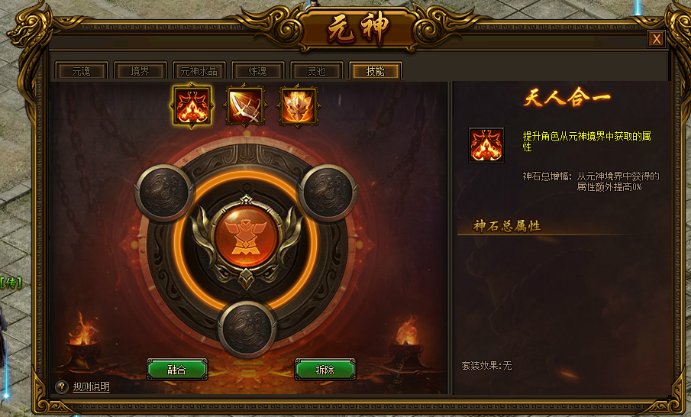The image size is (691, 417).
Task: Go to the 灵池 tab
Action: [316, 71]
